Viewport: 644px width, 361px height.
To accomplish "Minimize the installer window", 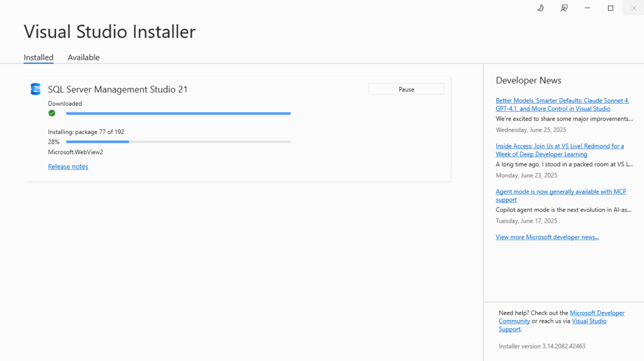I will [587, 8].
